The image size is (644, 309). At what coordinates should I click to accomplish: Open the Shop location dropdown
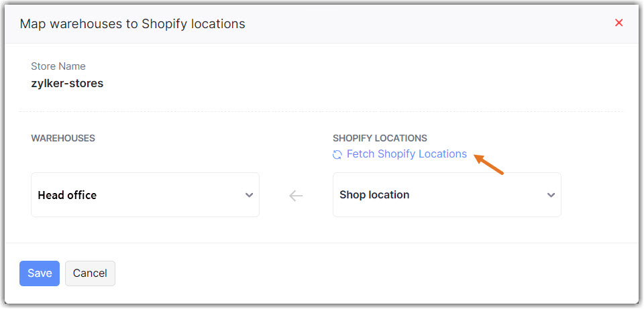[447, 195]
